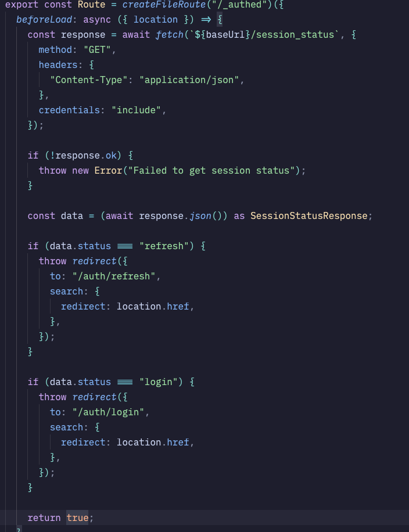Viewport: 409px width, 532px height.
Task: Place cursor on beforeLoad property
Action: pyautogui.click(x=44, y=20)
